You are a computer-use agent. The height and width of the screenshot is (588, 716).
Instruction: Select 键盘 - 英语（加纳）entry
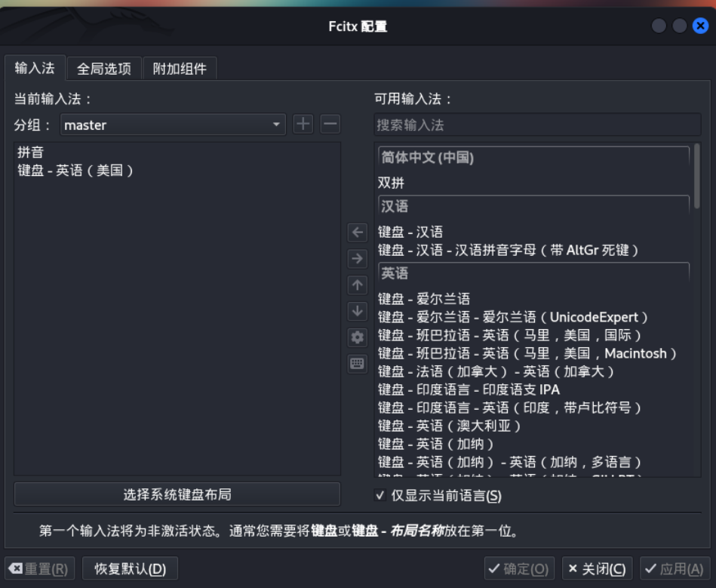[x=533, y=444]
